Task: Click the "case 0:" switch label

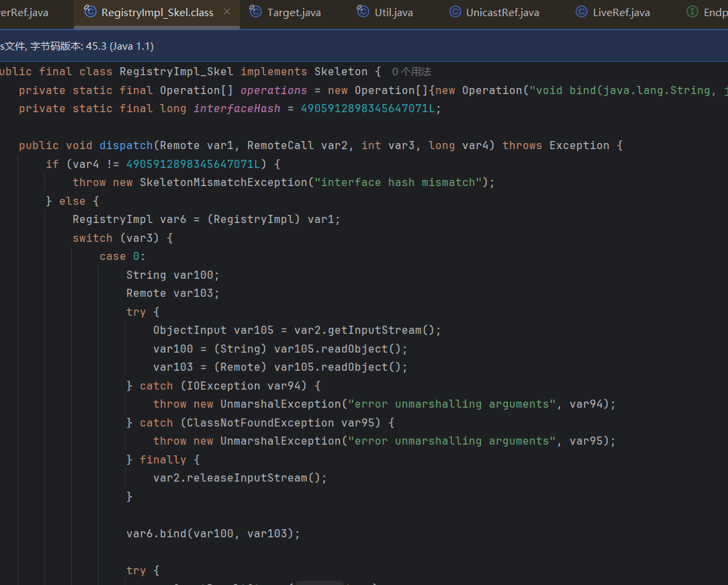Action: point(122,257)
